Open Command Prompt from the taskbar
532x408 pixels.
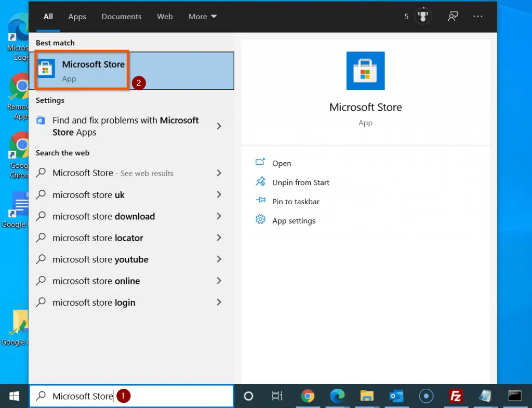[514, 396]
